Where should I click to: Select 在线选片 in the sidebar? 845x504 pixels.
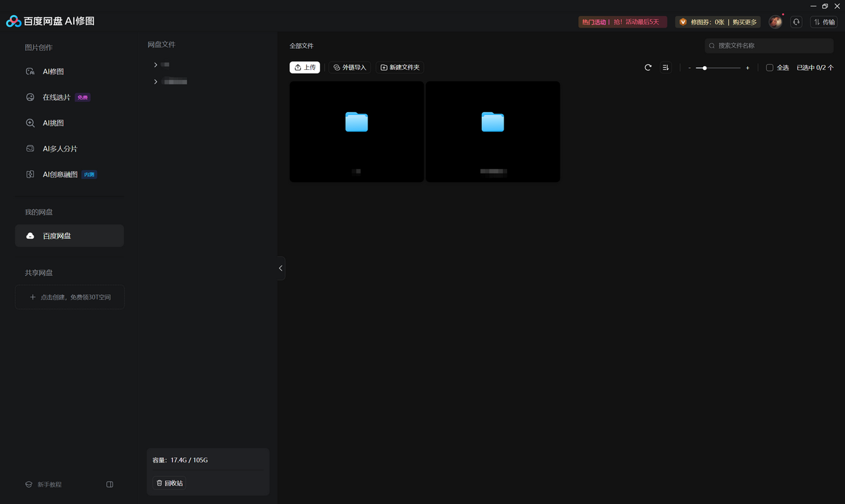(x=56, y=97)
